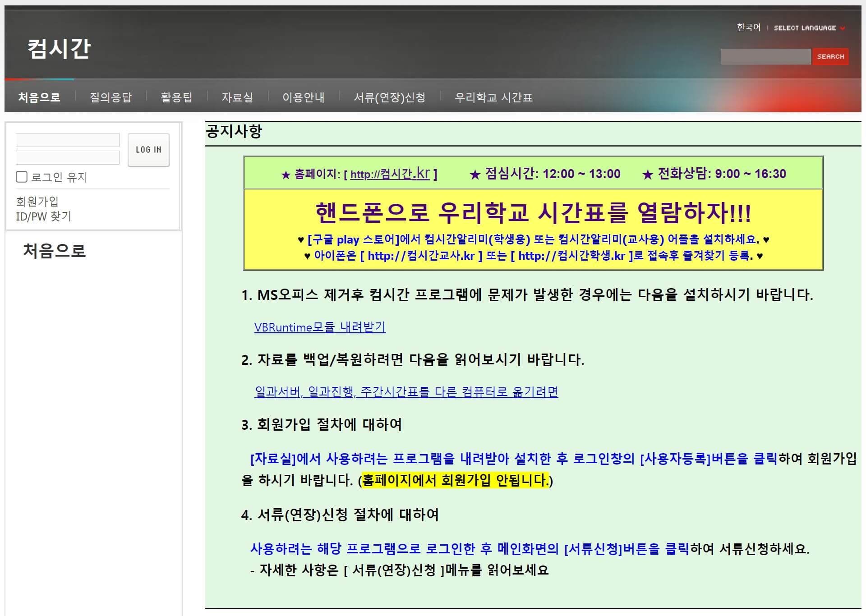This screenshot has width=866, height=616.
Task: Select 처음으로 in the top navigation
Action: [39, 97]
